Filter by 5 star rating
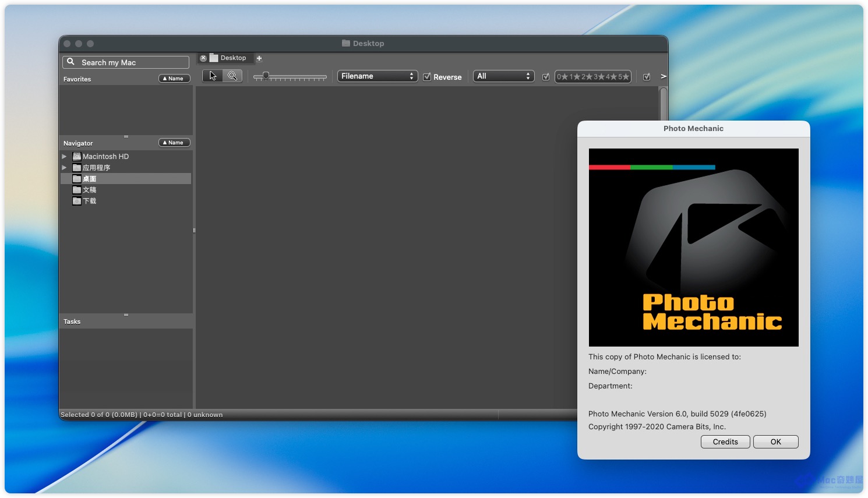This screenshot has height=498, width=868. 624,77
